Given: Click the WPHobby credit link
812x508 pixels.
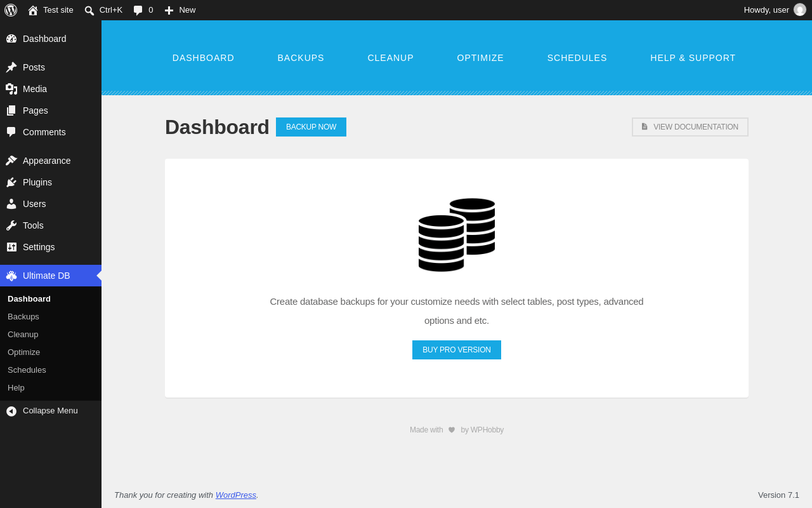Looking at the screenshot, I should (487, 430).
